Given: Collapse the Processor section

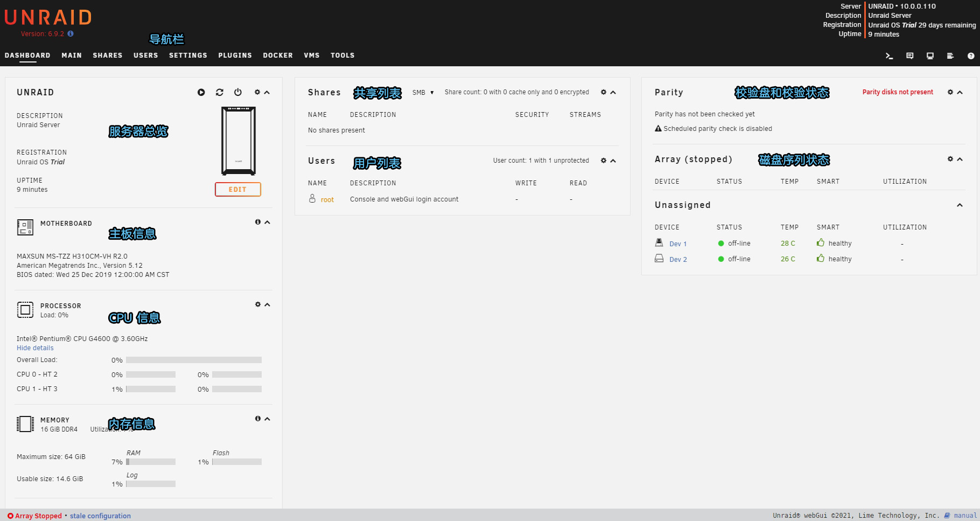Looking at the screenshot, I should click(x=267, y=304).
